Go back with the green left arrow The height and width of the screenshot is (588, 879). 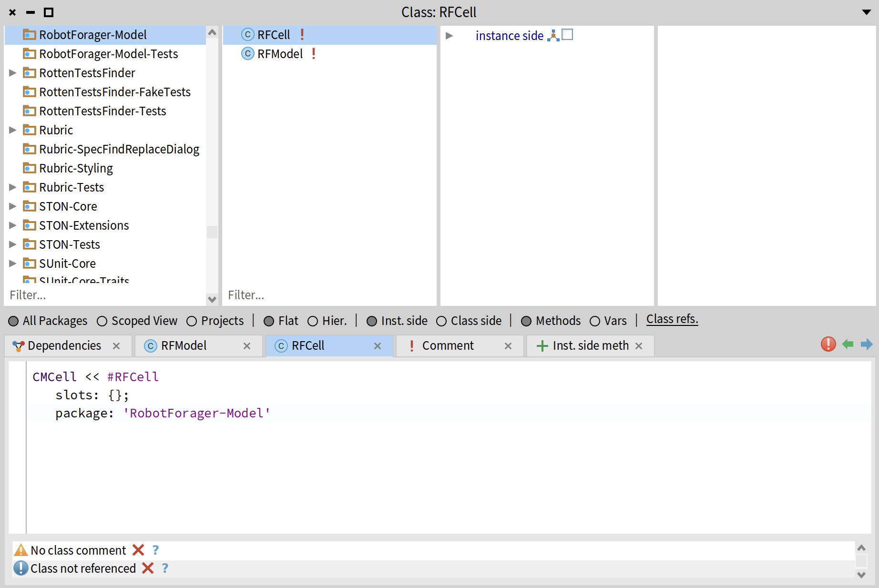point(848,344)
